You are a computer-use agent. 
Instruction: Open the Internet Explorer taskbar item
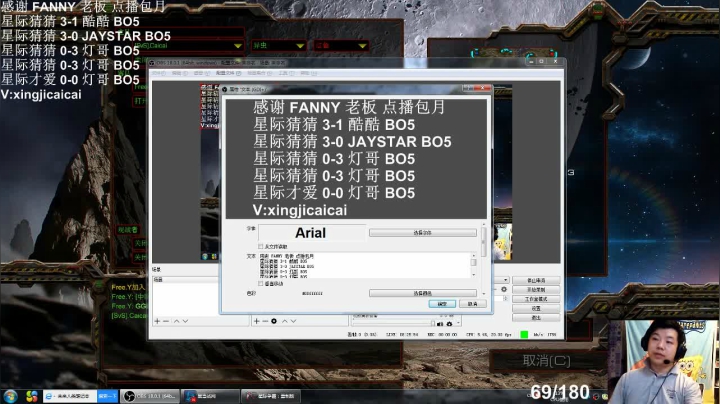click(69, 396)
